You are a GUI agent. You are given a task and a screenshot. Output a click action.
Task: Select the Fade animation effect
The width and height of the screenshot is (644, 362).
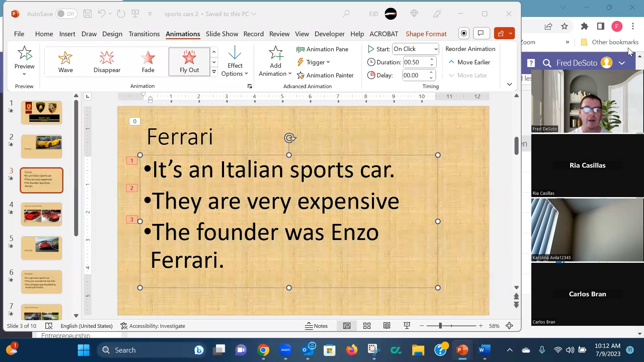(x=148, y=62)
